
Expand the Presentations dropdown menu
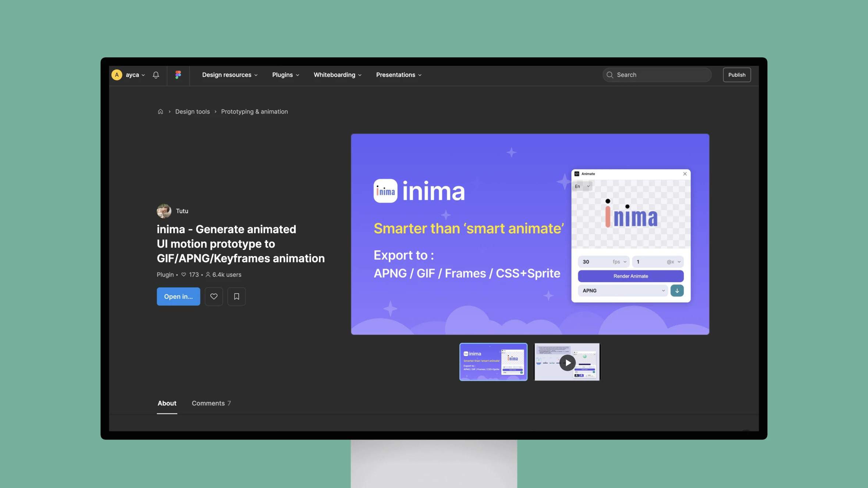click(398, 75)
